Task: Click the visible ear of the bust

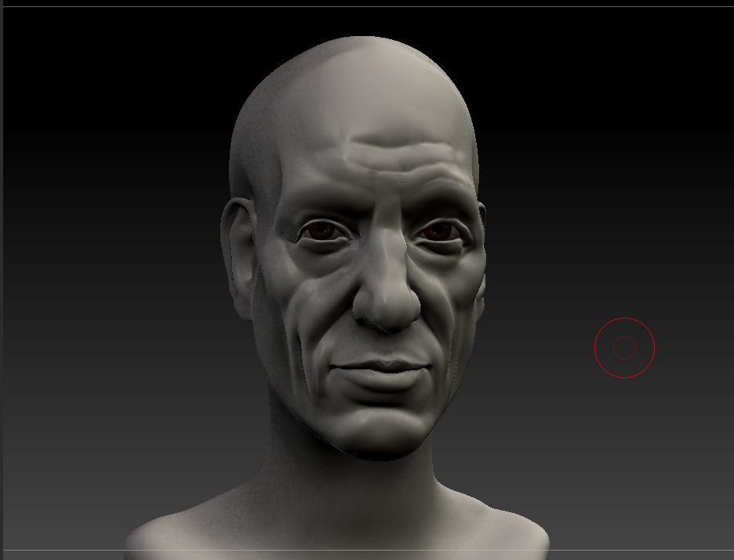Action: pos(238,259)
